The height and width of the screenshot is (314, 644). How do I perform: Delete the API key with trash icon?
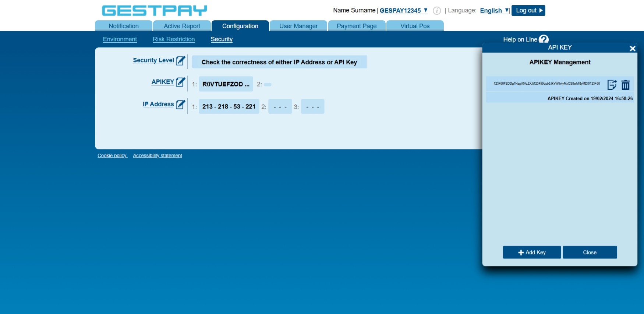click(626, 85)
